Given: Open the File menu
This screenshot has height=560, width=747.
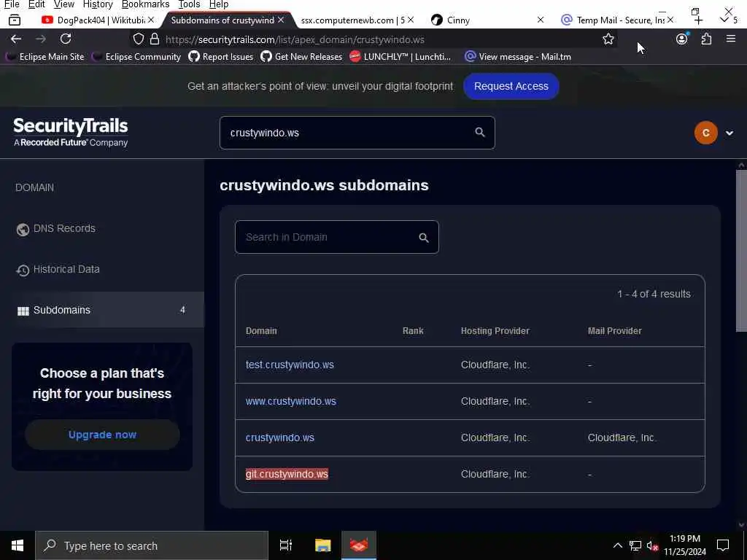Looking at the screenshot, I should pos(12,4).
